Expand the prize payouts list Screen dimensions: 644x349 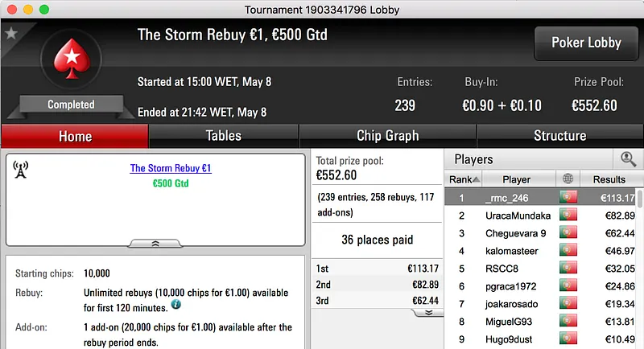(429, 312)
